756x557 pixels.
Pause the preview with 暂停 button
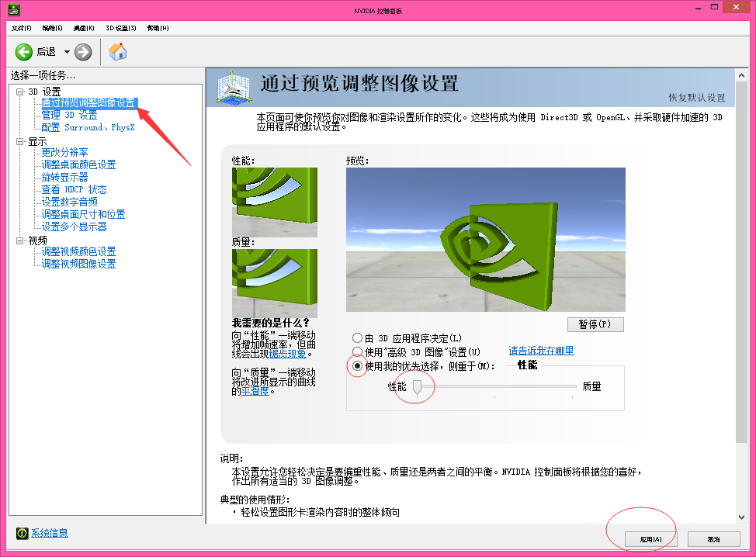(595, 323)
